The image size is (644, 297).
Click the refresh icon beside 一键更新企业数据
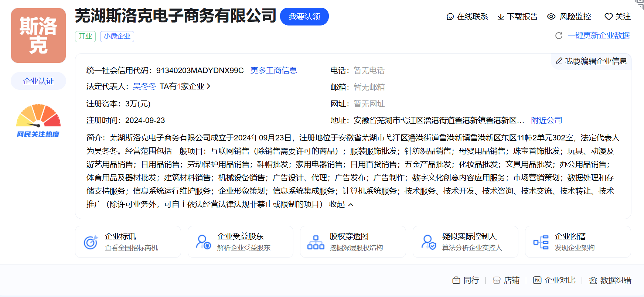pos(559,35)
